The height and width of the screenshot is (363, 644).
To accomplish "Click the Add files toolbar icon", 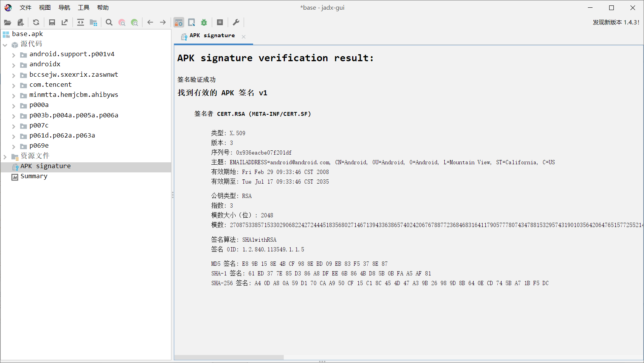I will tap(21, 22).
